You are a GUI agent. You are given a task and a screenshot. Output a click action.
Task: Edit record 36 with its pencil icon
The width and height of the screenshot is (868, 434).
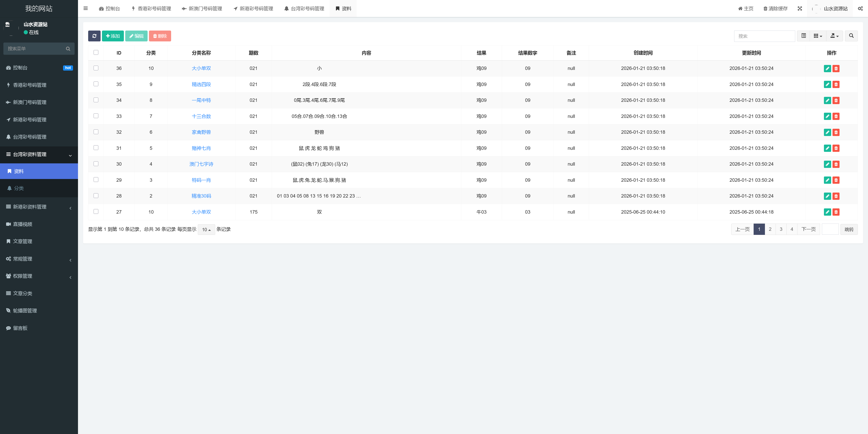[828, 68]
